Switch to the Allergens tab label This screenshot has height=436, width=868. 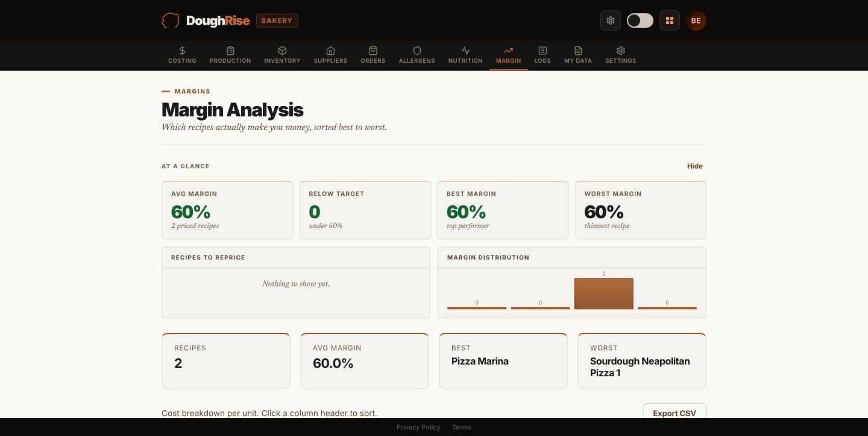[417, 61]
